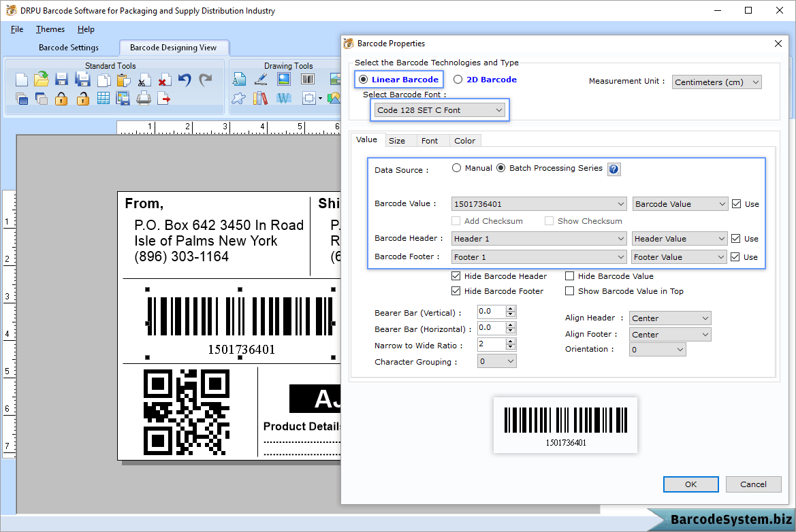796x532 pixels.
Task: Select the Text tool in Drawing Tools
Action: coord(239,79)
